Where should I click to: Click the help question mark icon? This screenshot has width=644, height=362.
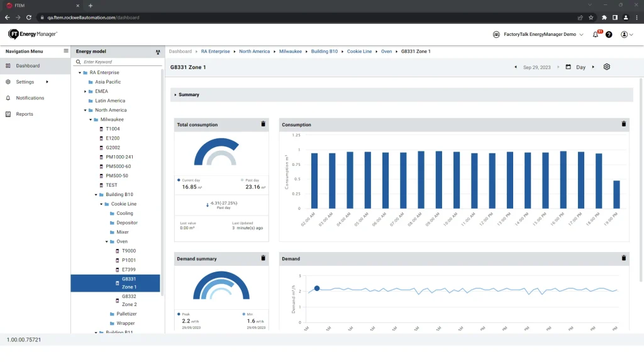click(x=609, y=35)
